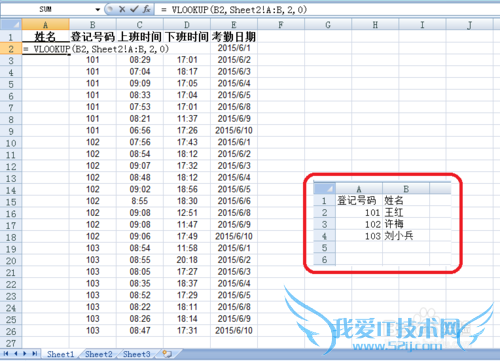The image size is (500, 361).
Task: Click cell 102 in row 10
Action: [x=93, y=142]
